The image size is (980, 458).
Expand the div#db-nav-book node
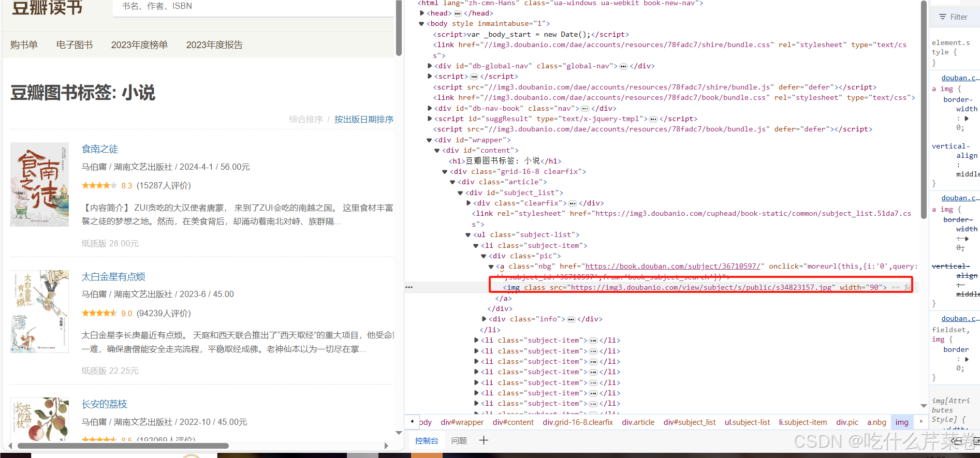click(x=430, y=109)
